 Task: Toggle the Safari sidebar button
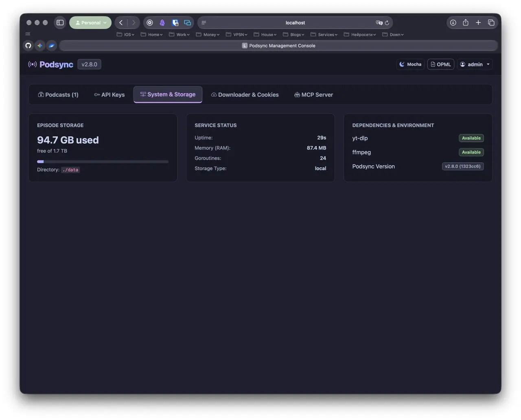point(60,23)
